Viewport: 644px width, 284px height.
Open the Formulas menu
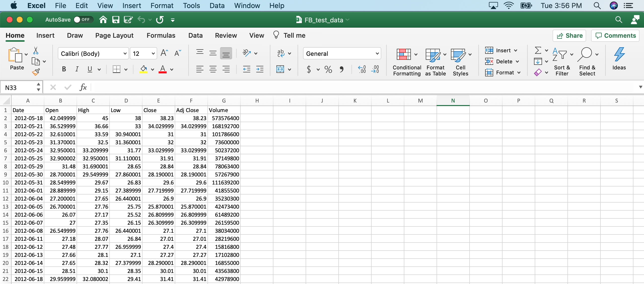[161, 35]
